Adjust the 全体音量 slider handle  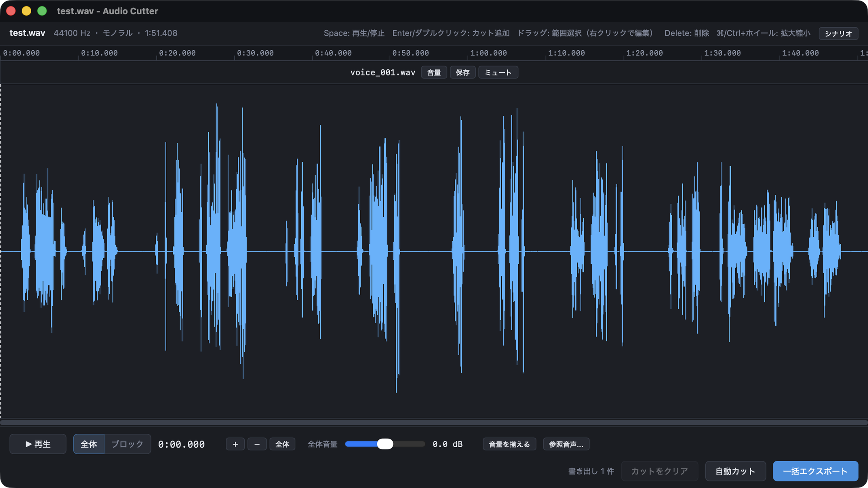click(385, 444)
